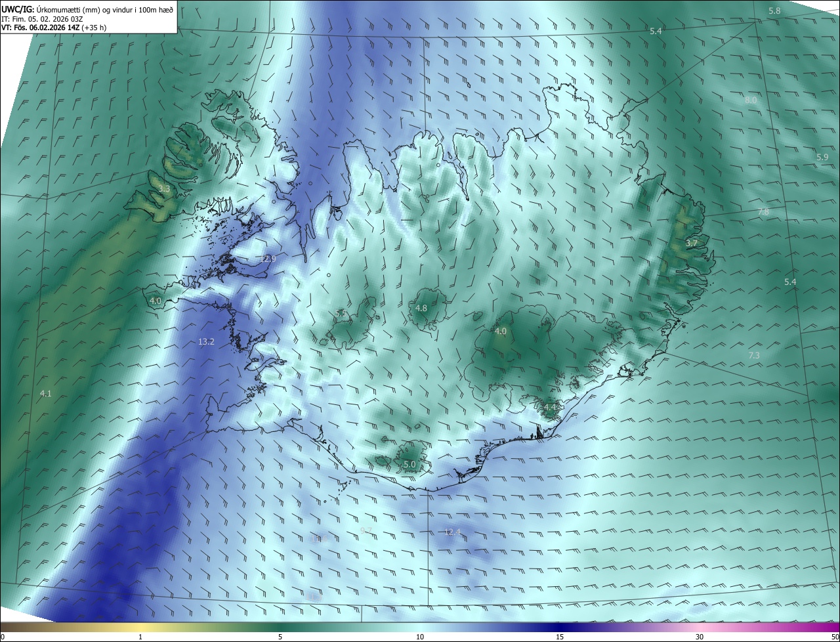The width and height of the screenshot is (840, 642).
Task: Click the 5.5 value label on Langjökull glacier
Action: (341, 314)
